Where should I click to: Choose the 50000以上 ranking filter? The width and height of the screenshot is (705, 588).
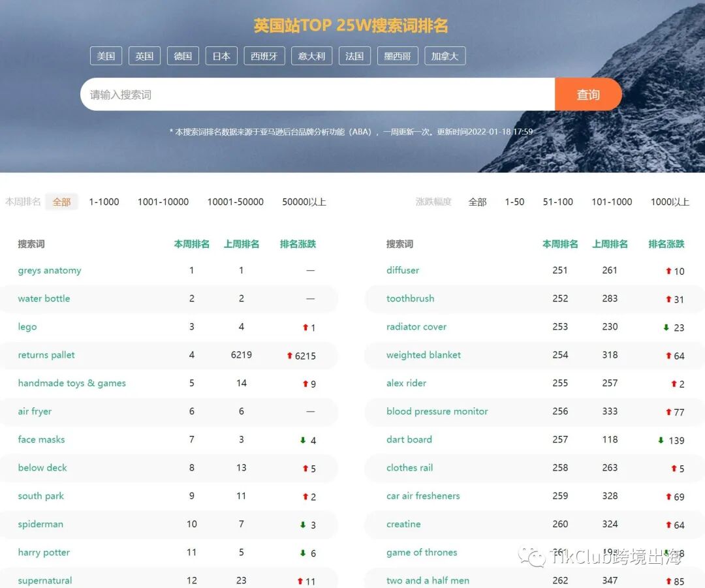point(304,202)
